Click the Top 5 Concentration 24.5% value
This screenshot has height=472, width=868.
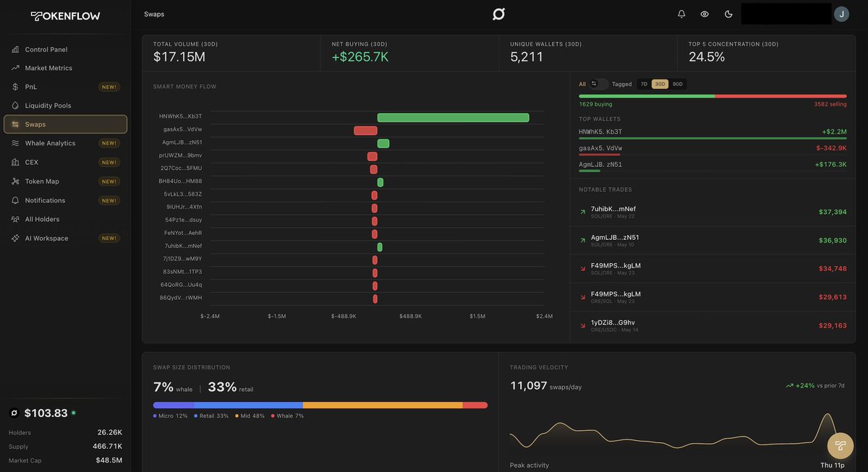pyautogui.click(x=707, y=56)
